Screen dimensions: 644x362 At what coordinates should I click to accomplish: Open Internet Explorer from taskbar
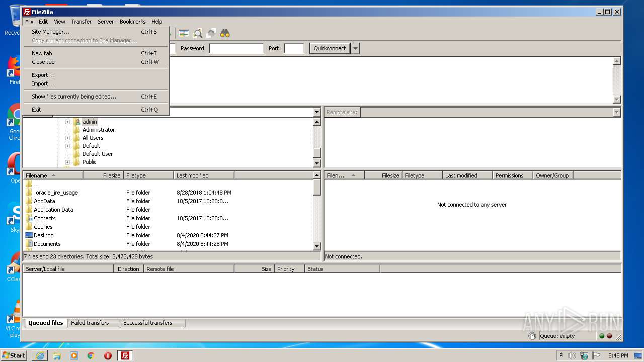click(x=40, y=355)
